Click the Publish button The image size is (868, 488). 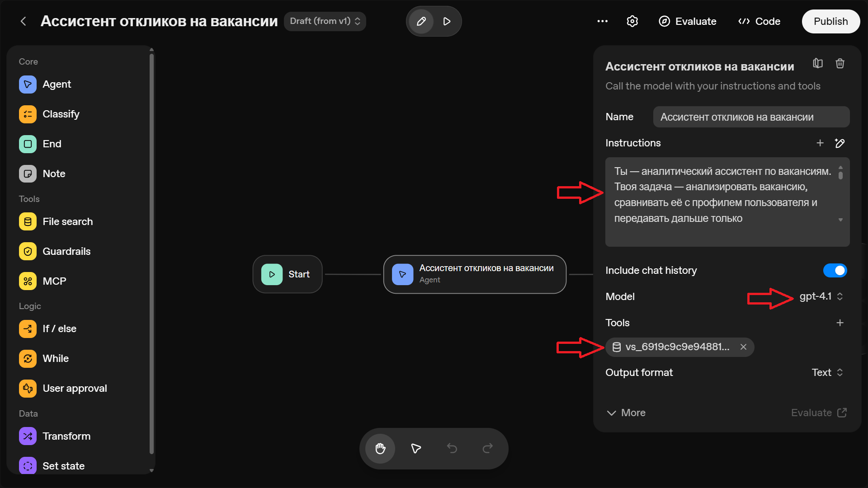[830, 21]
